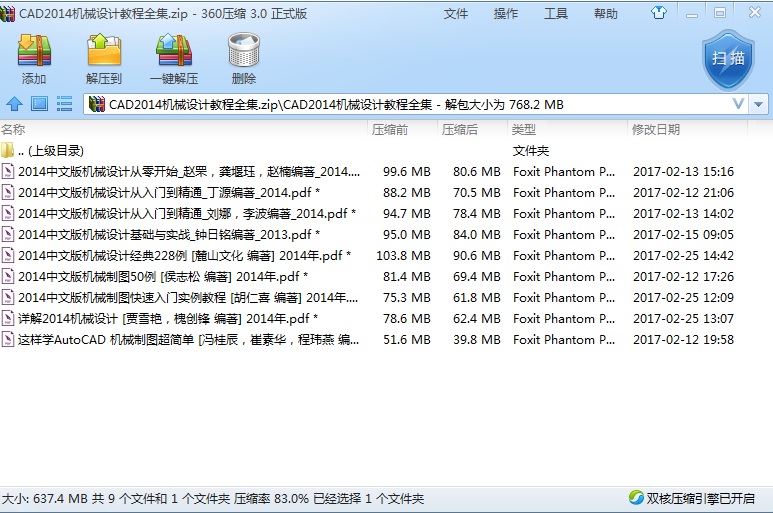Screen dimensions: 773x513
Task: Click PDF icon of 钟日铭编著_2013.pdf
Action: point(7,235)
